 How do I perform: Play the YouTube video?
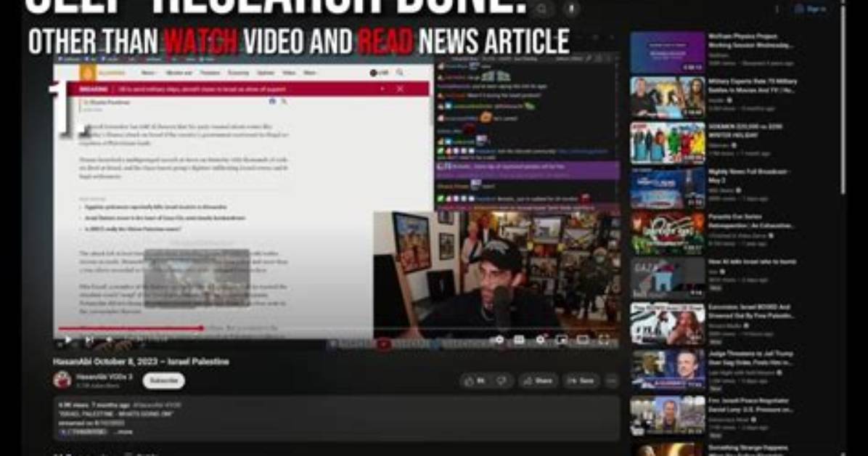67,340
